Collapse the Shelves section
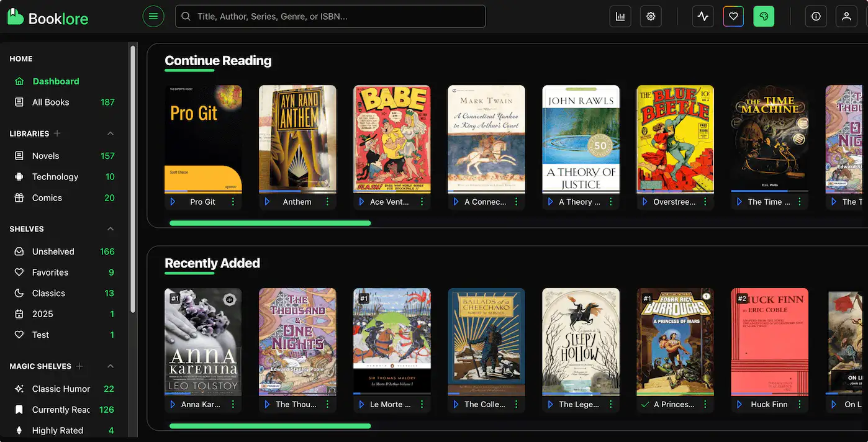 pyautogui.click(x=111, y=229)
